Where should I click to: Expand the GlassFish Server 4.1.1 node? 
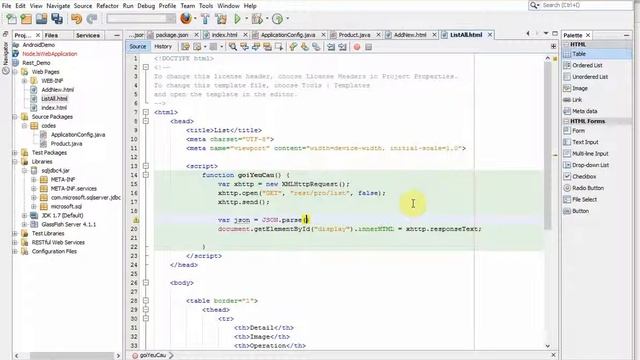pyautogui.click(x=24, y=224)
